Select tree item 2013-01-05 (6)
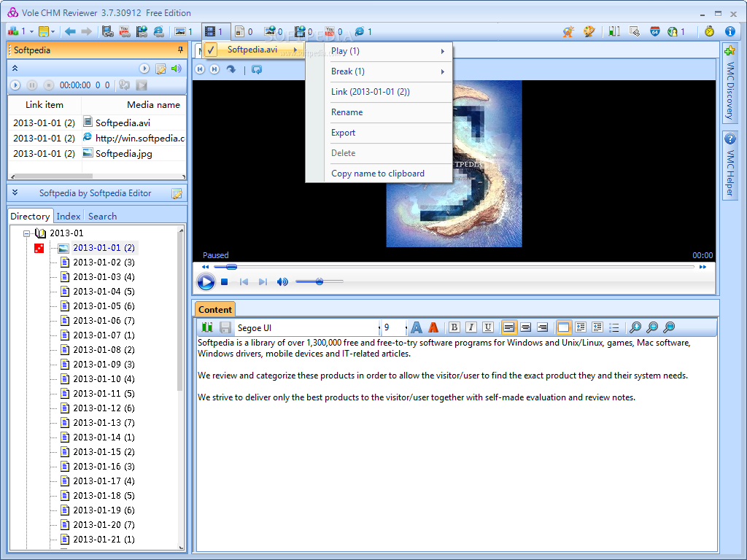The width and height of the screenshot is (747, 560). click(x=104, y=306)
